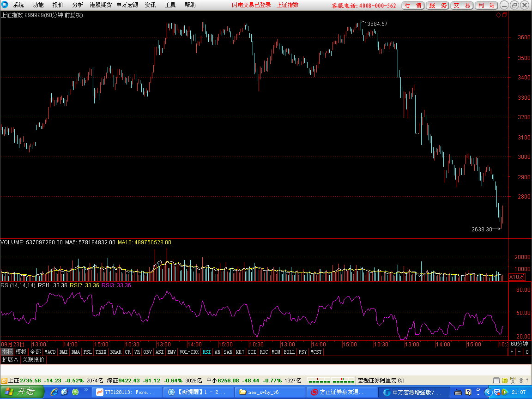The width and height of the screenshot is (532, 399).
Task: Open the 资讯 menu
Action: tap(150, 5)
